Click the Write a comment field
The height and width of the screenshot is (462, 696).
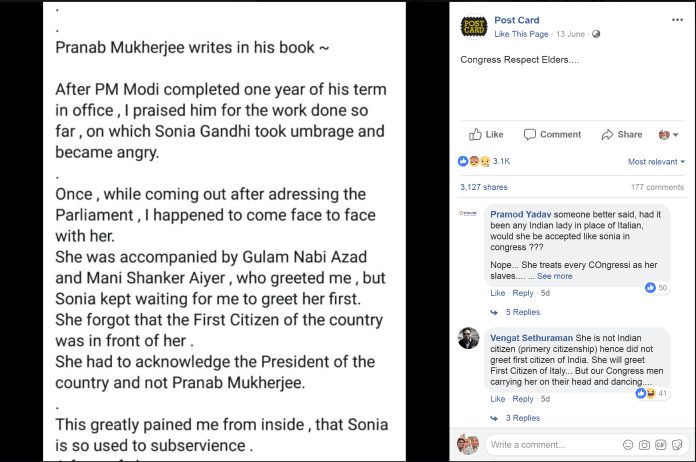[x=550, y=444]
